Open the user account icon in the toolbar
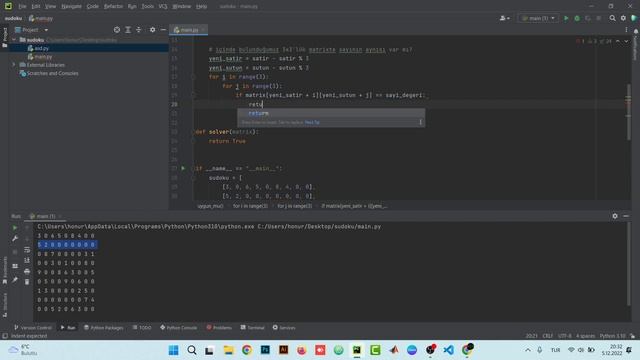Viewport: 640px width, 360px height. pyautogui.click(x=504, y=18)
